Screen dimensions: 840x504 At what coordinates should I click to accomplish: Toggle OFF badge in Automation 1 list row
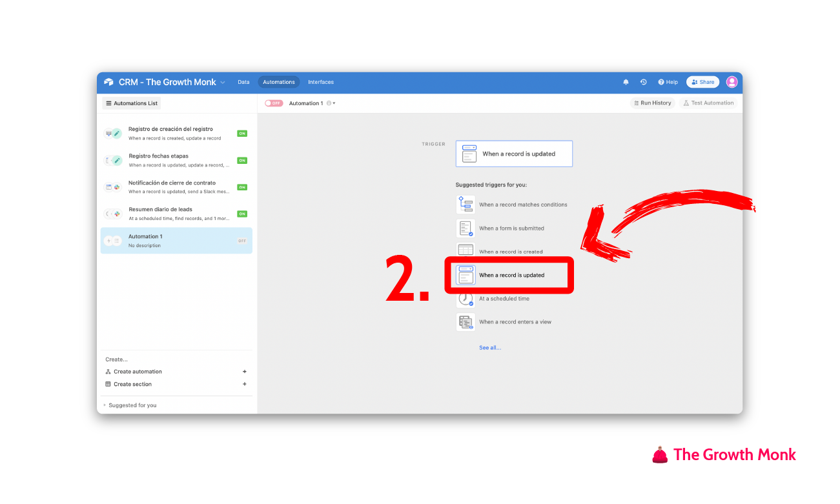pos(242,241)
